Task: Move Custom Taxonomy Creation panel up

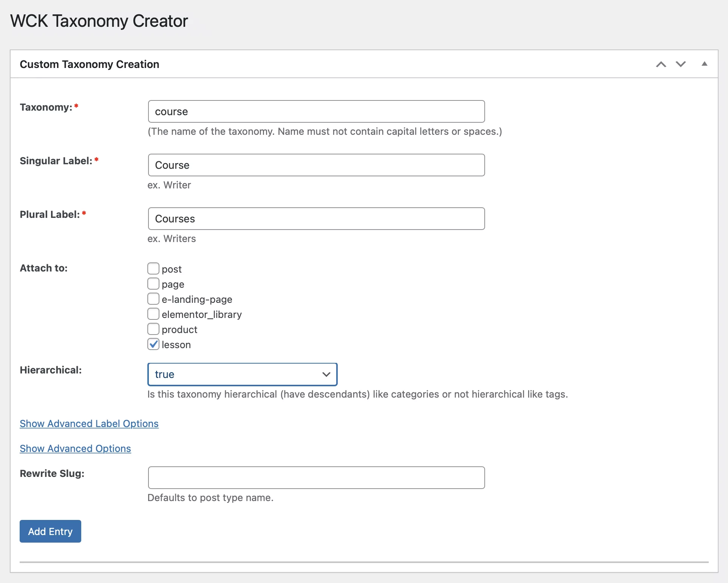Action: (x=661, y=64)
